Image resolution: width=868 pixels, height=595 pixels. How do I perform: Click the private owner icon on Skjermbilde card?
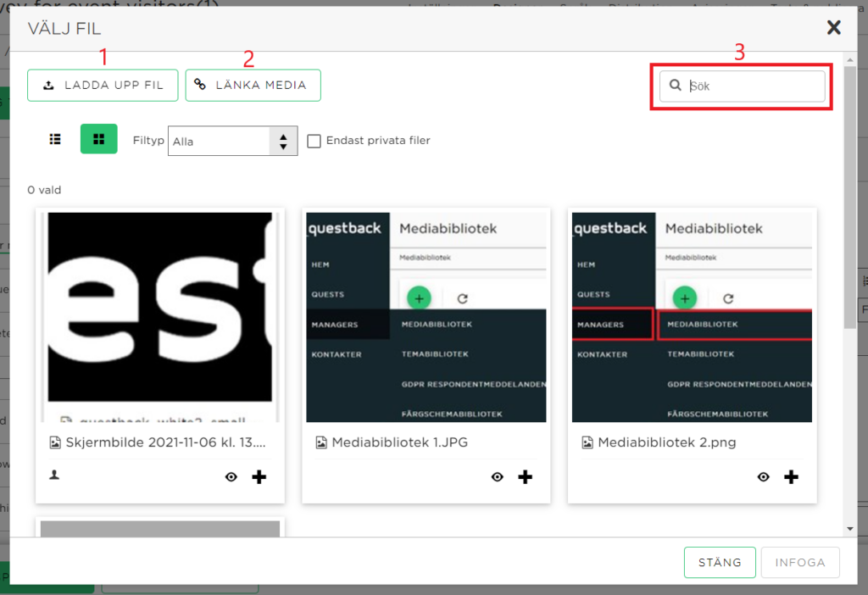(54, 475)
